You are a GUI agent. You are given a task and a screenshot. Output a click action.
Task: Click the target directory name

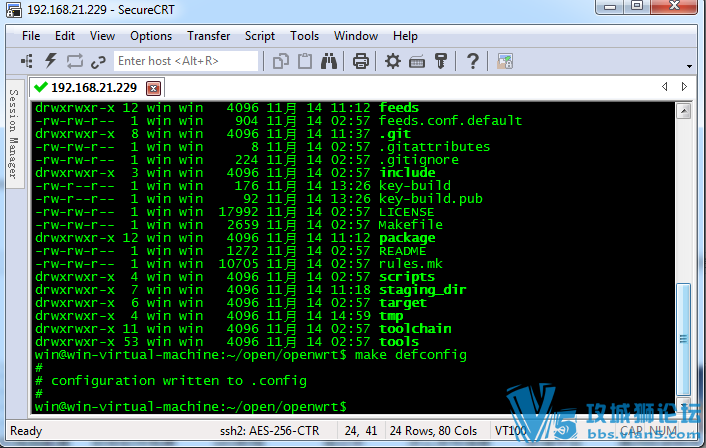point(403,303)
